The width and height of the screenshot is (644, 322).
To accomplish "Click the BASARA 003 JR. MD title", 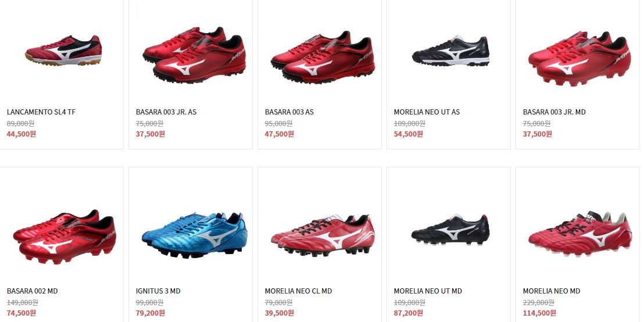I will (554, 112).
